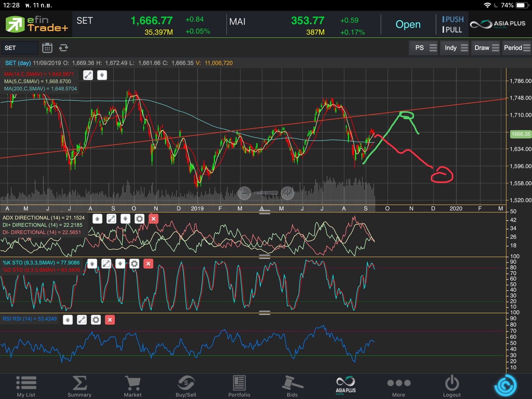Switch to the Portfolio tab
The image size is (532, 399).
tap(239, 386)
